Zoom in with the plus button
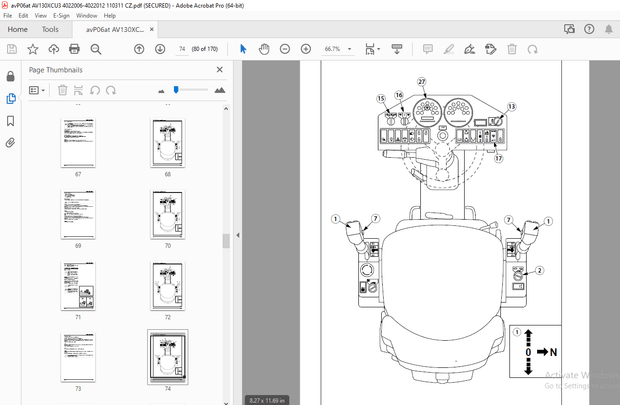The height and width of the screenshot is (405, 620). (306, 49)
